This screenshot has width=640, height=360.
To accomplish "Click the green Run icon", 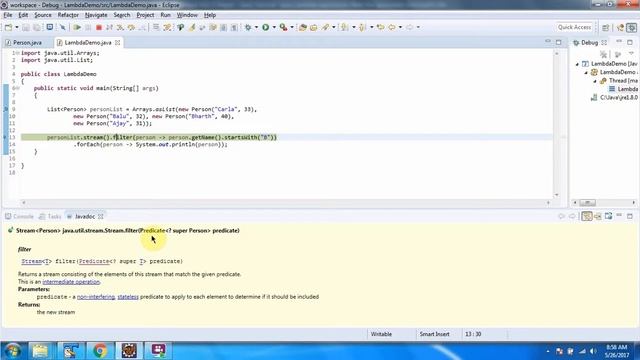I will 265,27.
